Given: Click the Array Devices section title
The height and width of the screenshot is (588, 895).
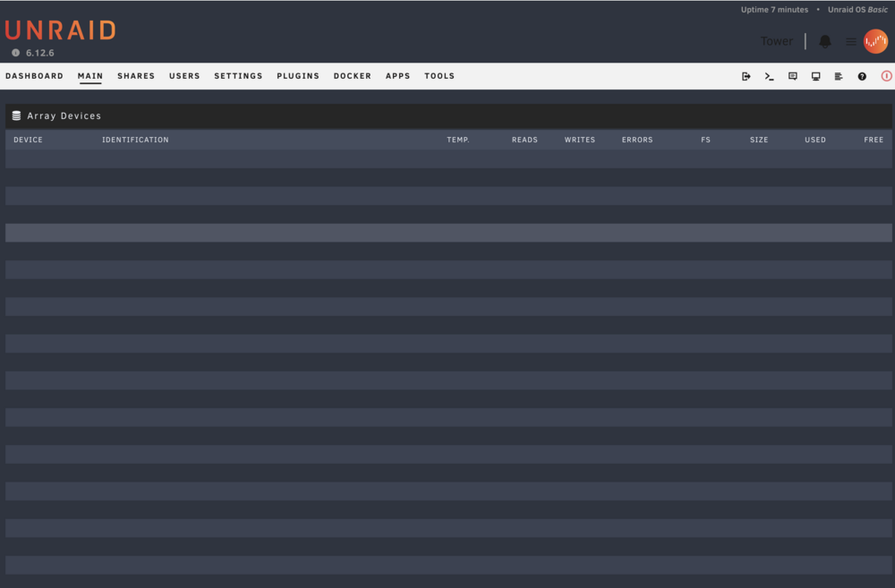Looking at the screenshot, I should pyautogui.click(x=64, y=115).
